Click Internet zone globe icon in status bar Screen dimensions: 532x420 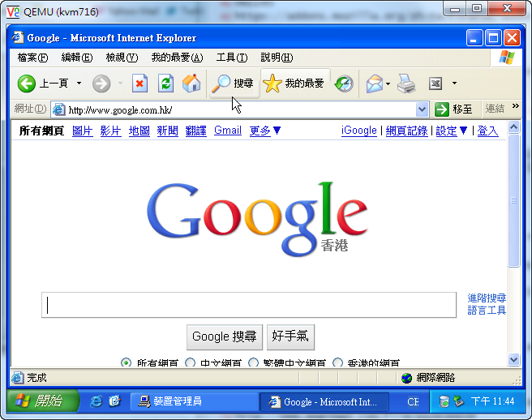(x=406, y=378)
